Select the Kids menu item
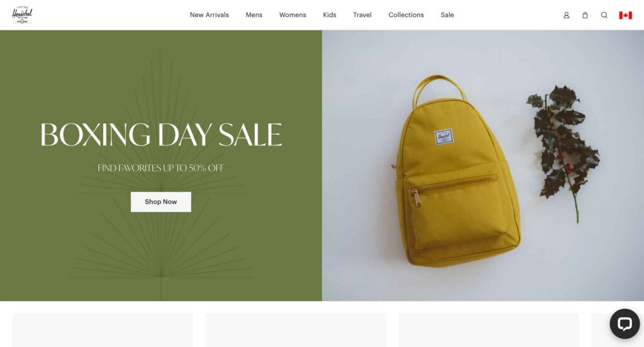Image resolution: width=644 pixels, height=347 pixels. 330,15
